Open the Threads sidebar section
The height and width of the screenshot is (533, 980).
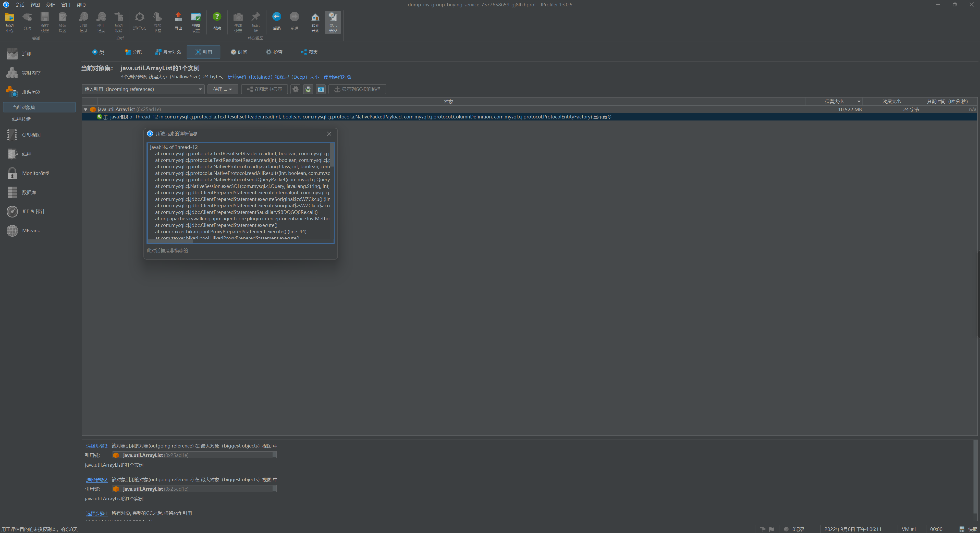40,154
